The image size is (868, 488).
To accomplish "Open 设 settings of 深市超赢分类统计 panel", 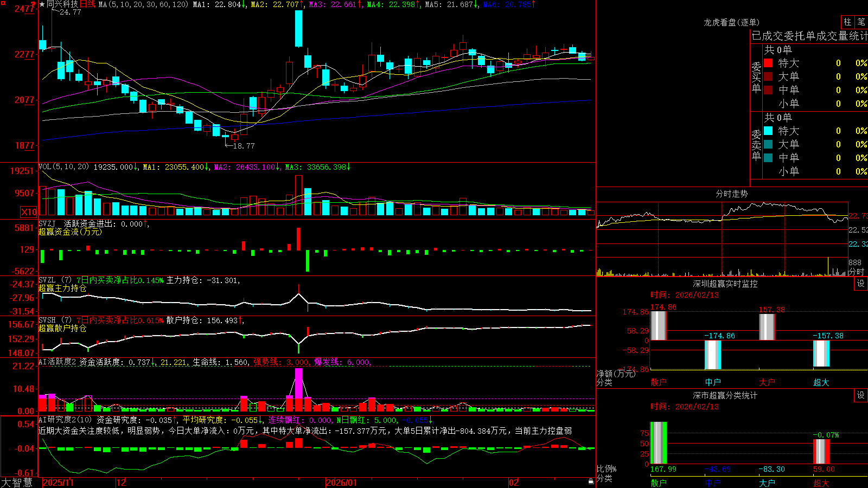I will (x=861, y=395).
